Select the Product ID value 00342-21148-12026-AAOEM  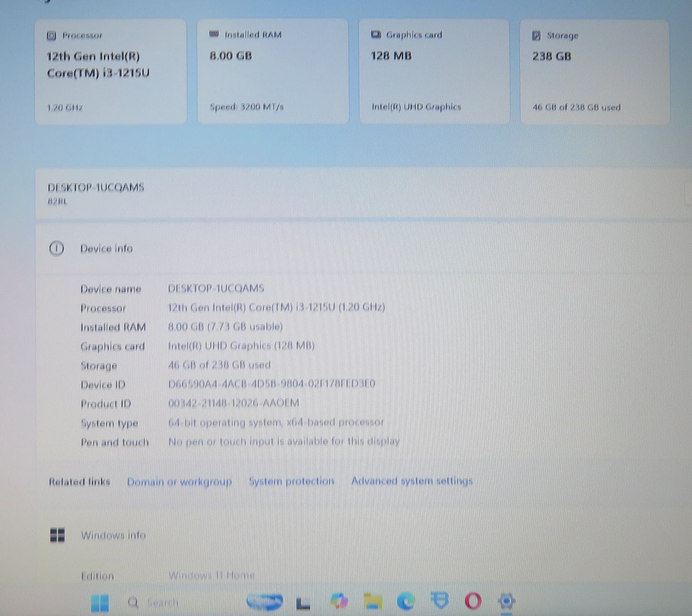tap(234, 403)
